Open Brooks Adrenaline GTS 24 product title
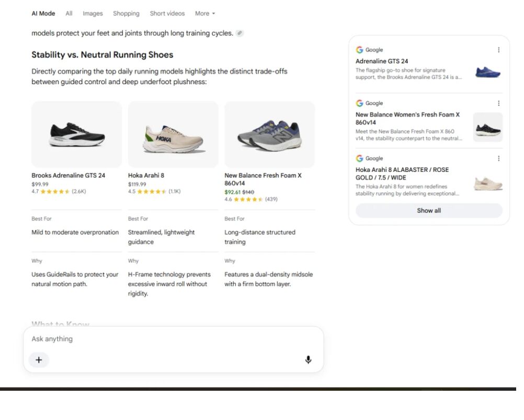The width and height of the screenshot is (524, 420). pyautogui.click(x=68, y=176)
